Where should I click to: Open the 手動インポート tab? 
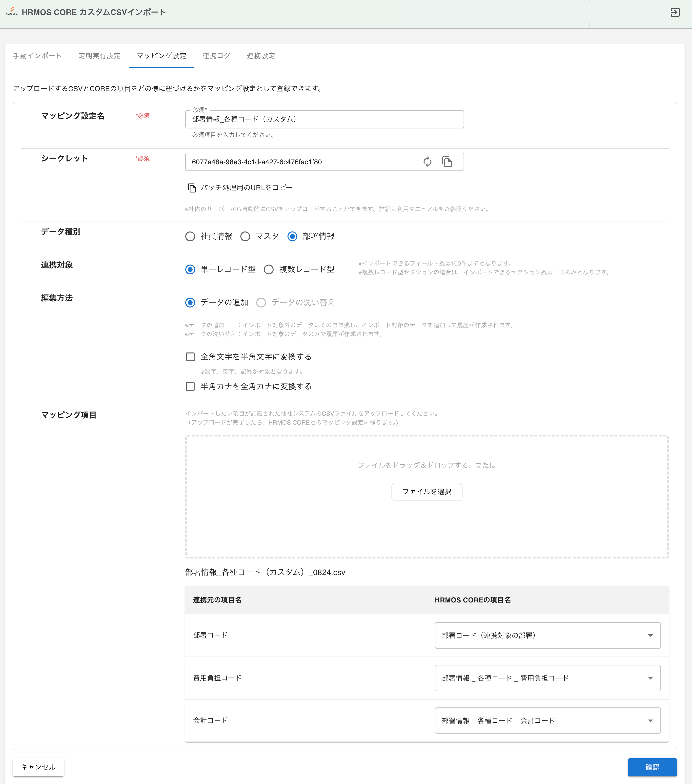[37, 56]
